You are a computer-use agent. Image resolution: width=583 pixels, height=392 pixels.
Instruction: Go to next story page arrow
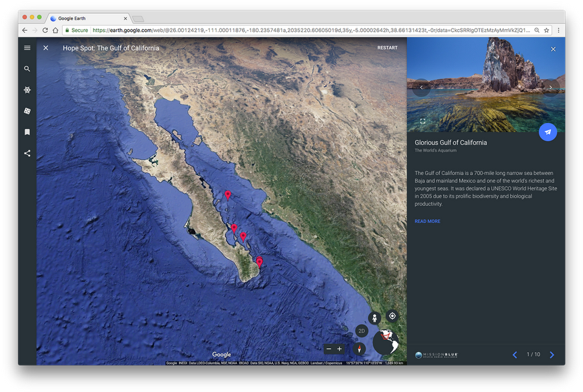552,355
